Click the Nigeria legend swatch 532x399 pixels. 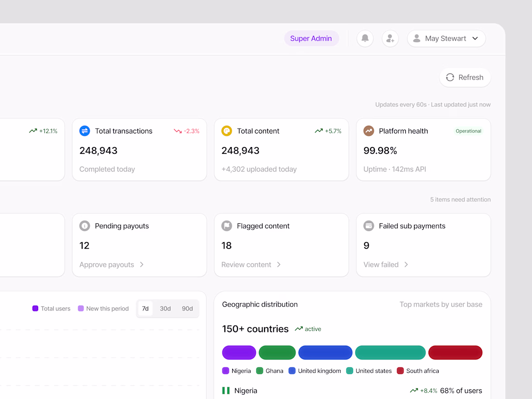pyautogui.click(x=226, y=371)
